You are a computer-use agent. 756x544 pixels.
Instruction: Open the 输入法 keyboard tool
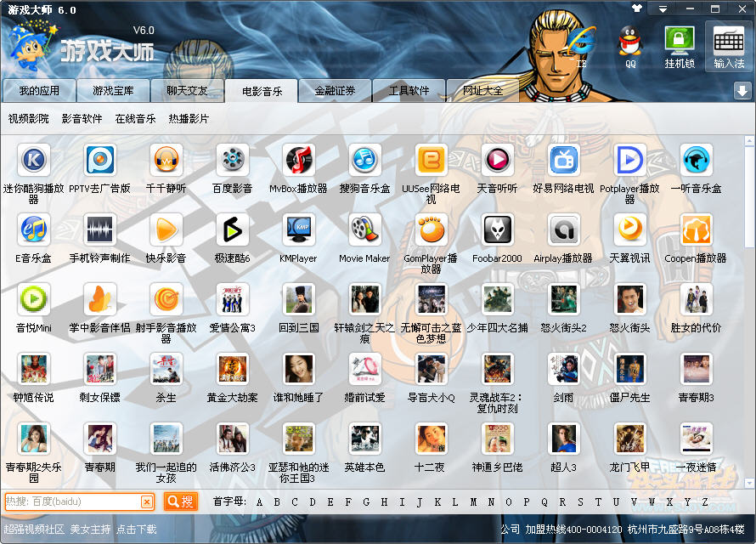tap(729, 48)
